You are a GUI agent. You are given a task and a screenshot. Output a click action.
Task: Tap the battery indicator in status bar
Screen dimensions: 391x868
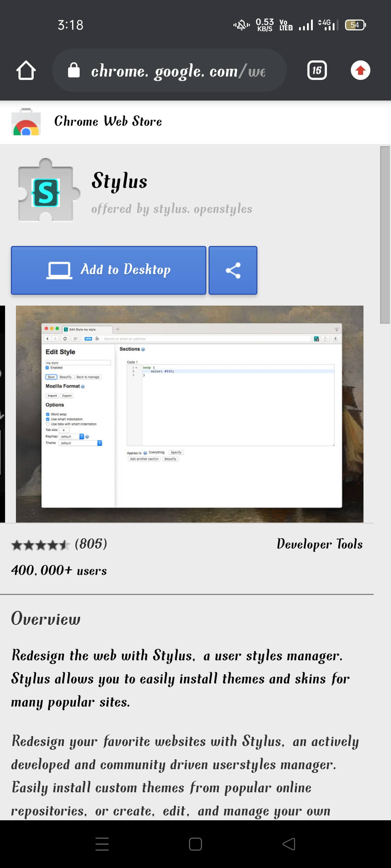point(356,25)
